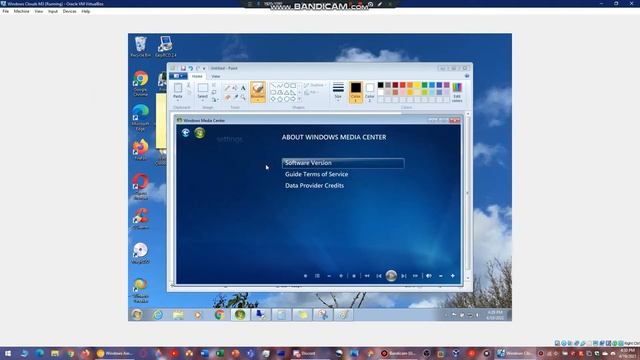Open Recycle Bin on VM desktop
Image resolution: width=640 pixels, height=360 pixels.
[140, 46]
